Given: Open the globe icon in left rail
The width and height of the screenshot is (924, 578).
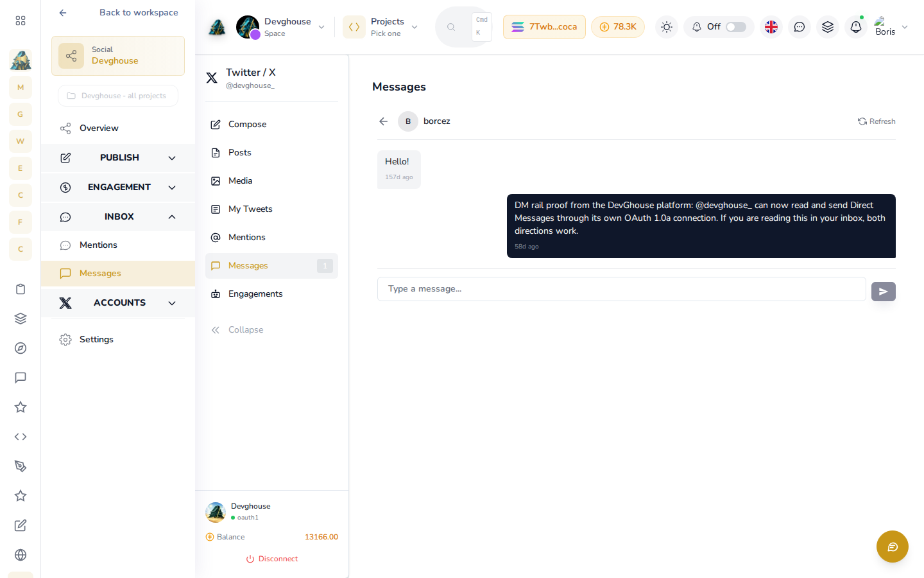Looking at the screenshot, I should pyautogui.click(x=21, y=555).
